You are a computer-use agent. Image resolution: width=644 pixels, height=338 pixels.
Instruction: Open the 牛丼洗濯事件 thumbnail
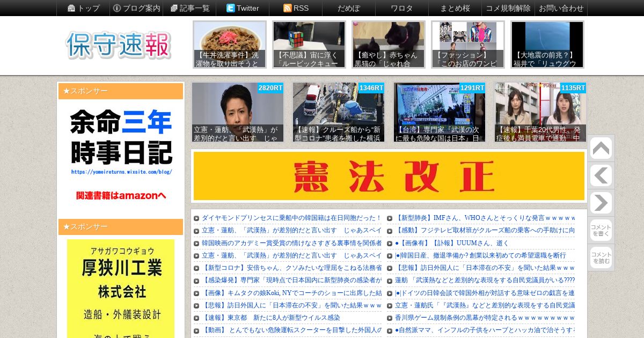click(230, 45)
